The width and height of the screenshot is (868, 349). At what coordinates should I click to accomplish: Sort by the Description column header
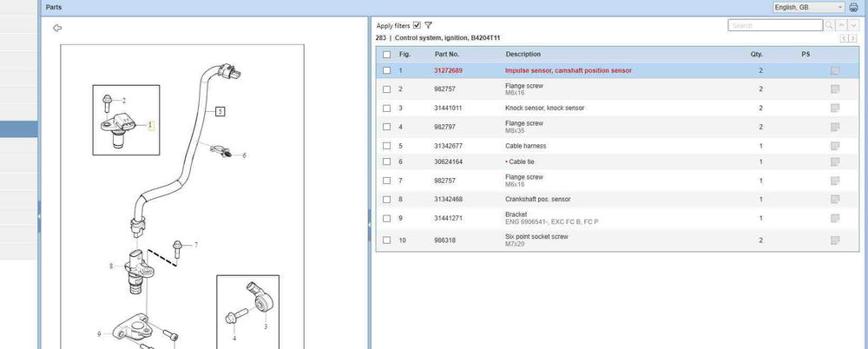click(523, 54)
